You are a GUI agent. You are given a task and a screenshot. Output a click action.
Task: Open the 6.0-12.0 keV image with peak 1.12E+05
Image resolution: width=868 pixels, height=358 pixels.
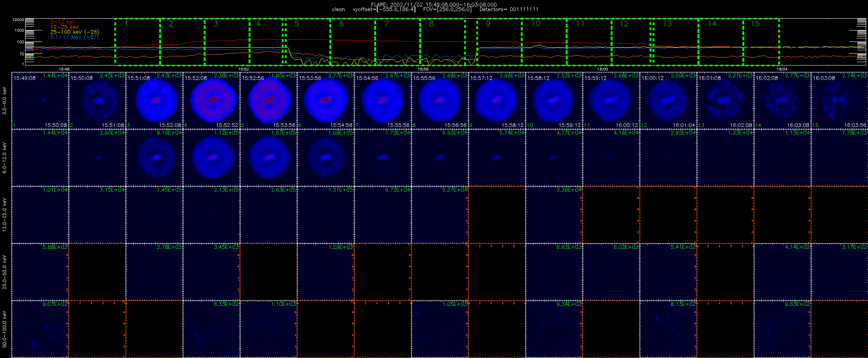point(212,158)
